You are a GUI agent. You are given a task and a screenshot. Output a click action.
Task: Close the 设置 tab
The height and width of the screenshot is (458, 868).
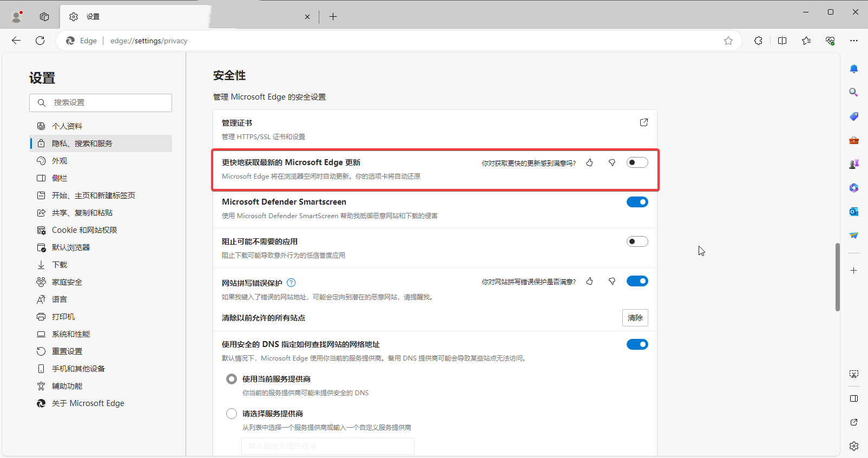(307, 17)
